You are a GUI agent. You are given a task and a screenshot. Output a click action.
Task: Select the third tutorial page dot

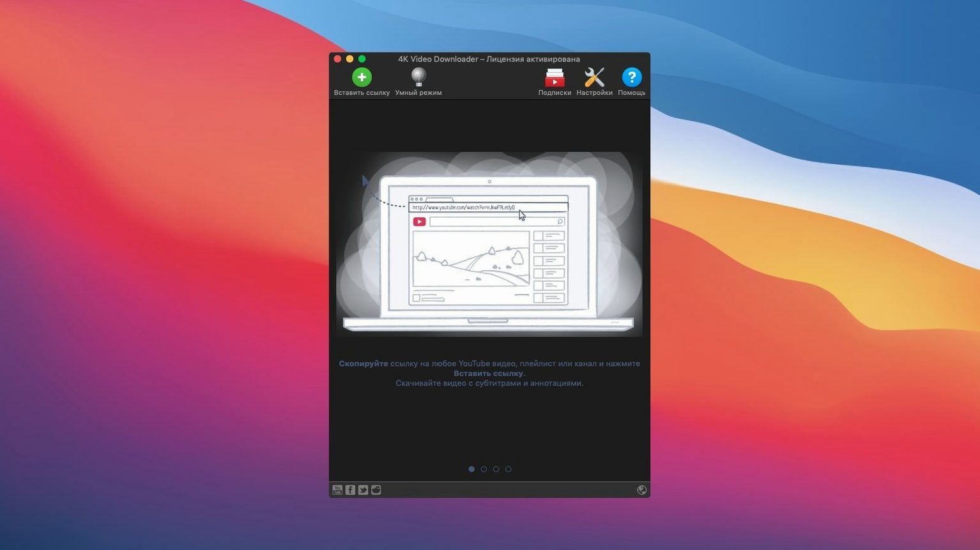496,469
